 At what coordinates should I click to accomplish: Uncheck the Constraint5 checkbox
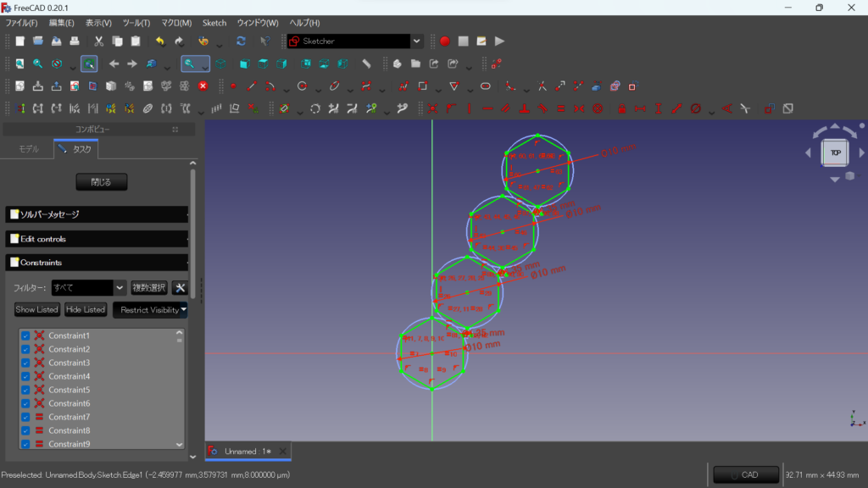[25, 390]
